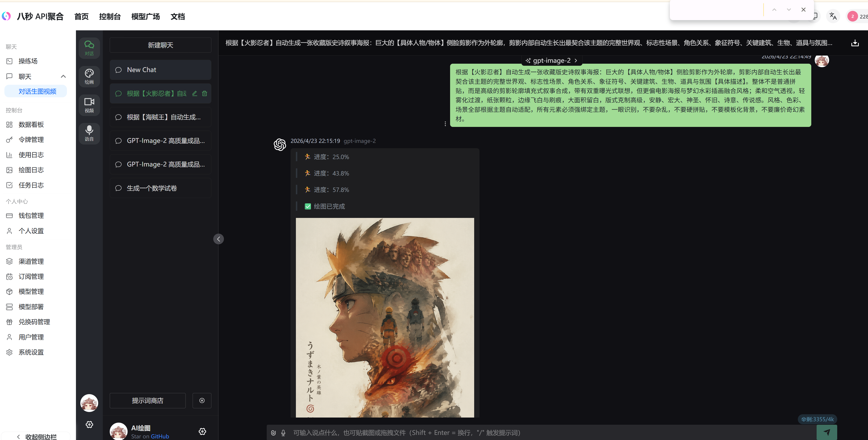Collapse the chat list panel with the round arrow
The width and height of the screenshot is (868, 440).
218,239
